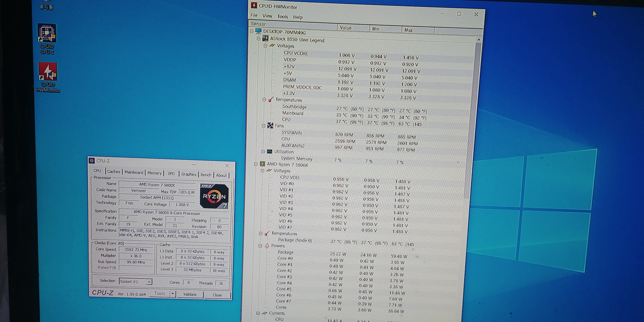Collapse the AMD Ryzen 7 5800X node
Image resolution: width=644 pixels, height=322 pixels.
tap(255, 164)
